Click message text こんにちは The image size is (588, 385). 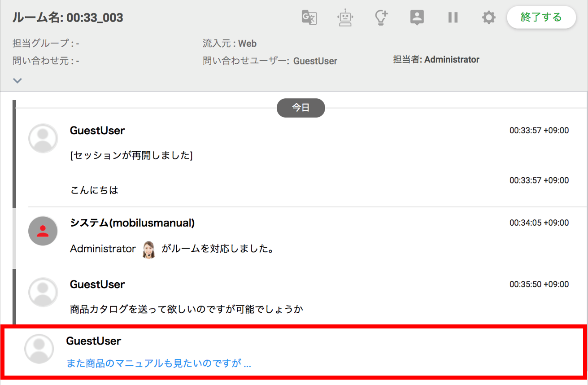point(94,190)
